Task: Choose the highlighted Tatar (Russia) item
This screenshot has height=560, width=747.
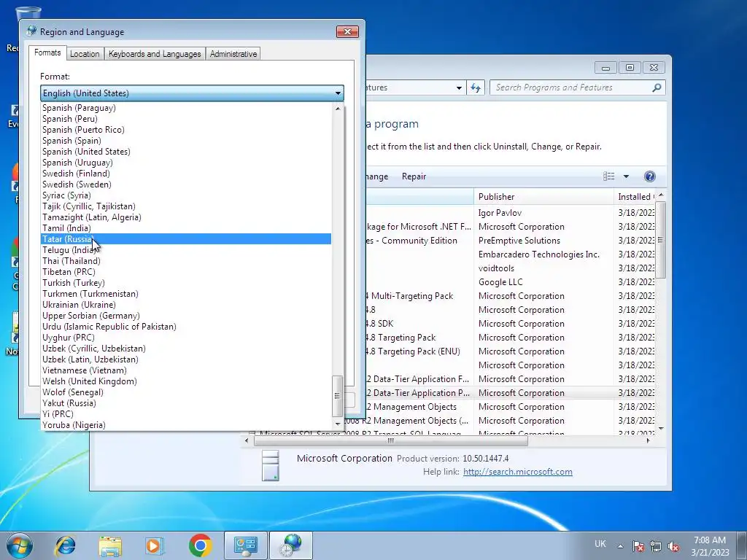Action: (x=186, y=239)
